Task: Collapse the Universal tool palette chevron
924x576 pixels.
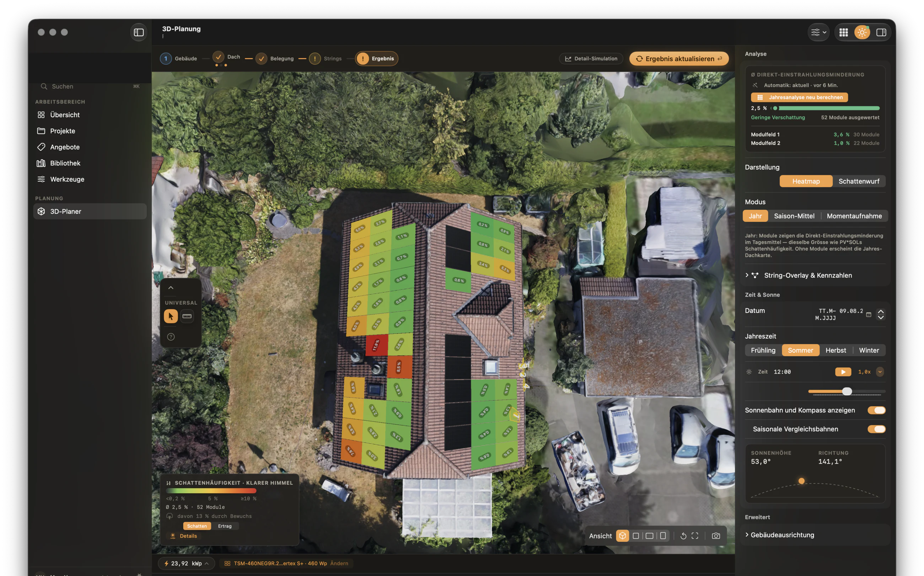Action: click(x=171, y=288)
